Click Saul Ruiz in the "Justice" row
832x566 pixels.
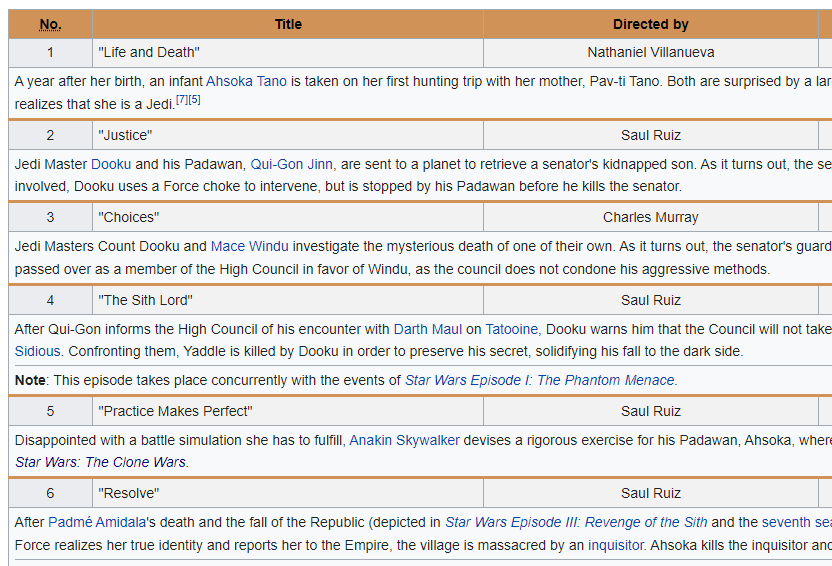coord(651,135)
